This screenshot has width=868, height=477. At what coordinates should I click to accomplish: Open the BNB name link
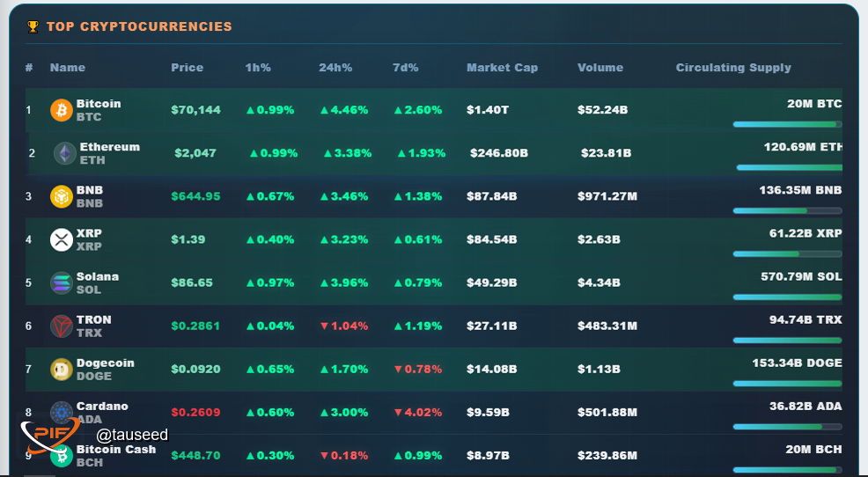[90, 190]
